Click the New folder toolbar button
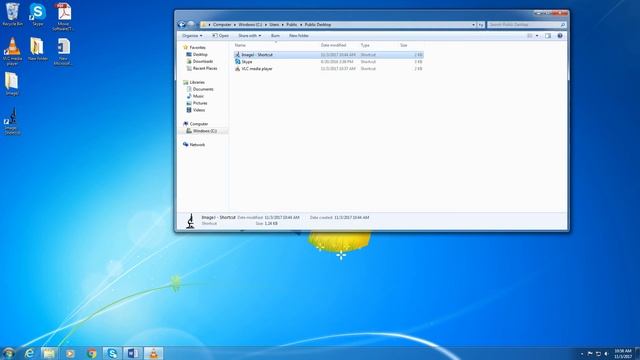Image resolution: width=640 pixels, height=360 pixels. pos(299,36)
